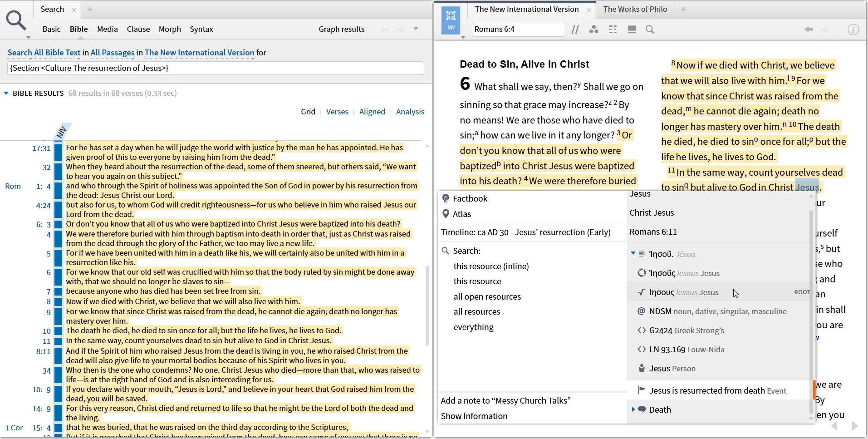Screen dimensions: 868x439
Task: Collapse the Bible Results section
Action: 6,93
